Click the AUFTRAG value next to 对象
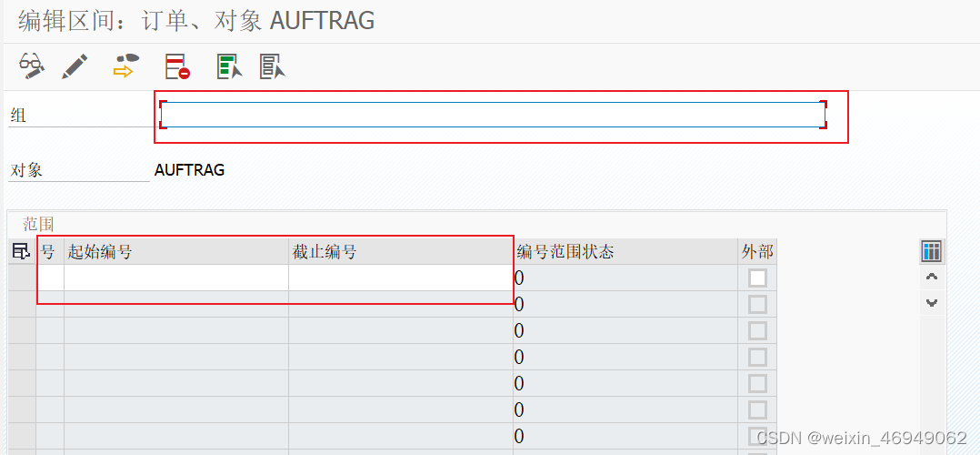This screenshot has width=980, height=455. click(x=189, y=169)
